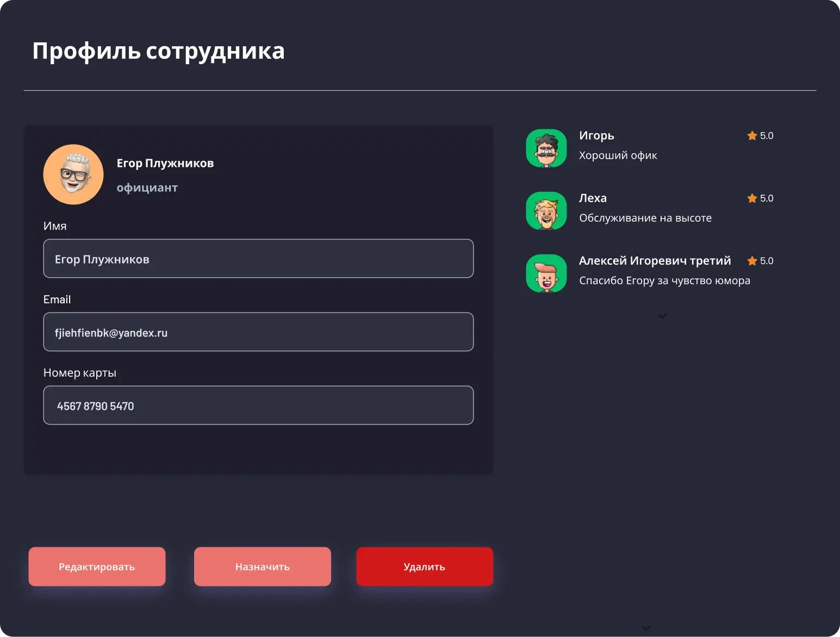Viewport: 840px width, 637px height.
Task: Click Алексей Игоревич третий's avatar
Action: (546, 273)
